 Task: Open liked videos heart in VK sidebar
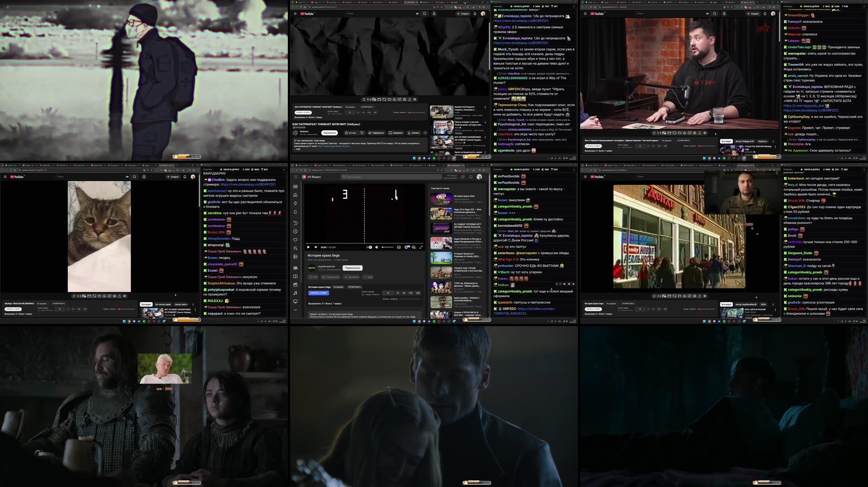tap(295, 240)
